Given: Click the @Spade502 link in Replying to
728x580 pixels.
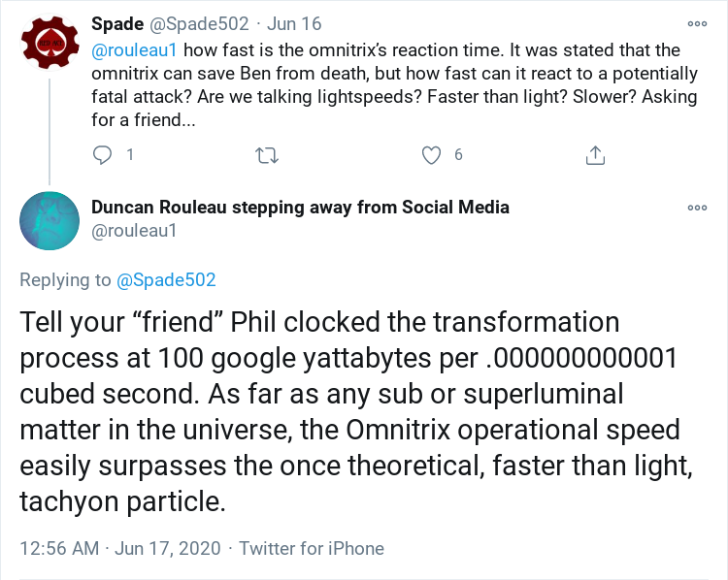Looking at the screenshot, I should 166,280.
